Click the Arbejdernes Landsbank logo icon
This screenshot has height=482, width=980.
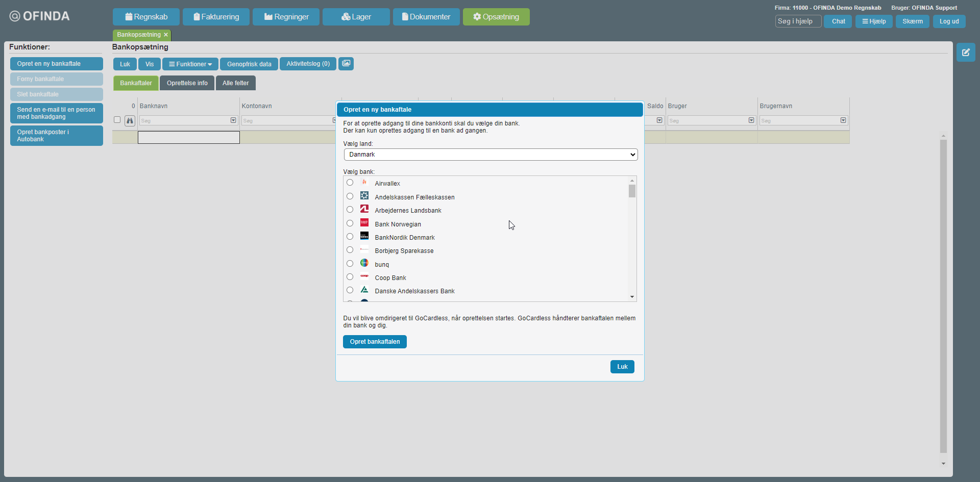click(x=364, y=209)
